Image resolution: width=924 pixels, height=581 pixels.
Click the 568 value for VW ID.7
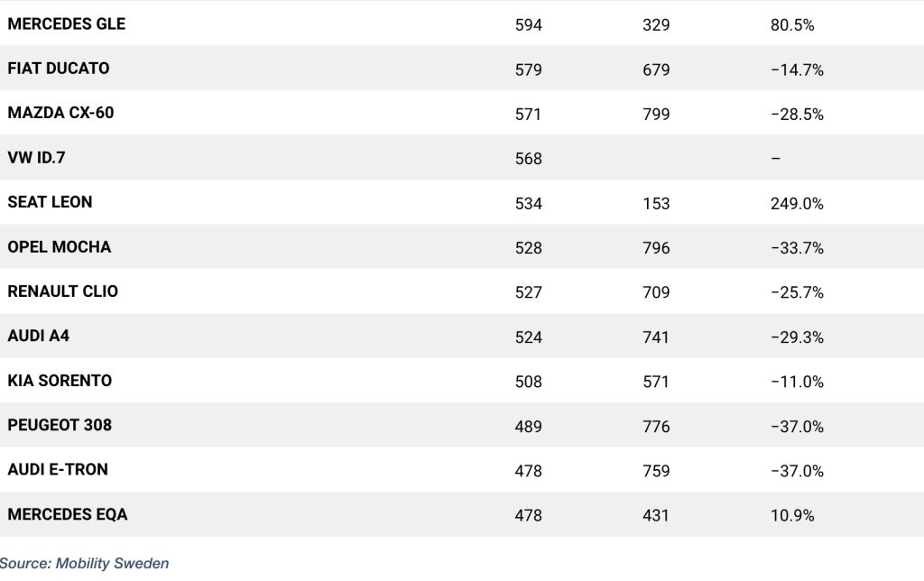(x=528, y=159)
